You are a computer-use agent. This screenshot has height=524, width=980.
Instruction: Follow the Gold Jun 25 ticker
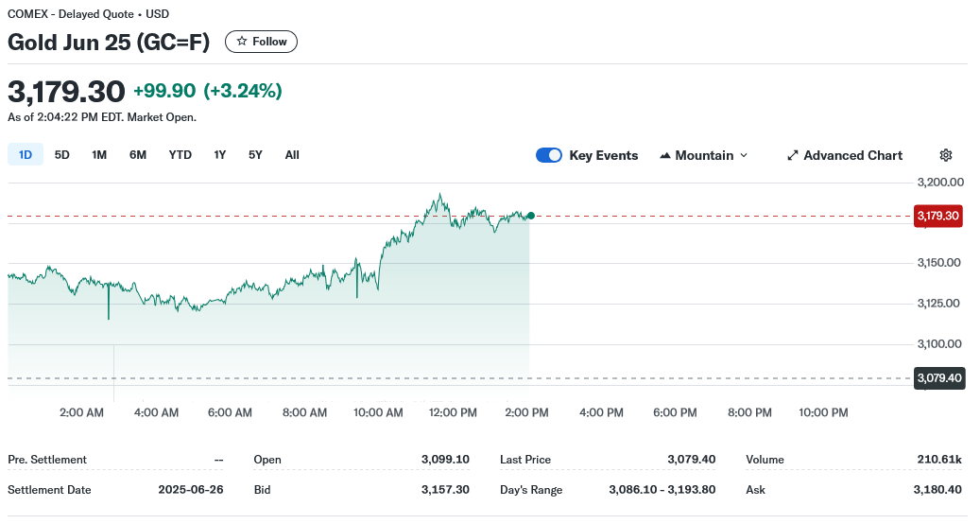point(261,42)
